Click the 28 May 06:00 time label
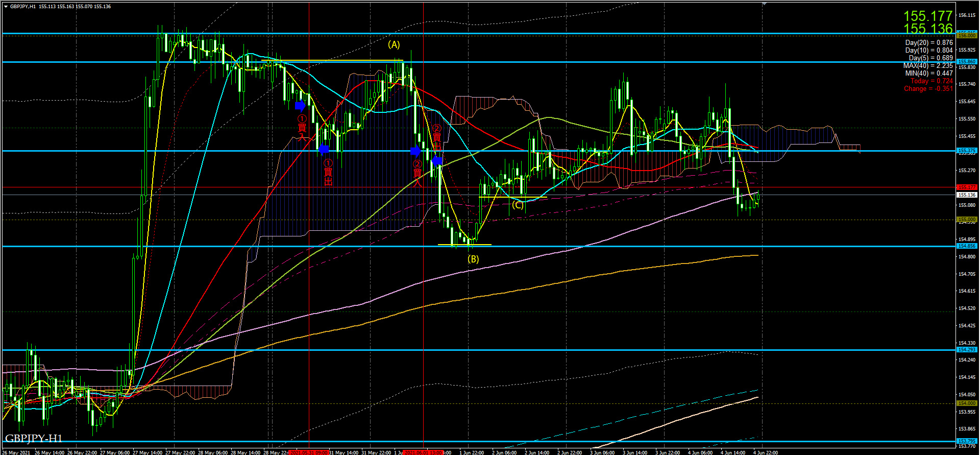This screenshot has height=455, width=980. [x=213, y=452]
